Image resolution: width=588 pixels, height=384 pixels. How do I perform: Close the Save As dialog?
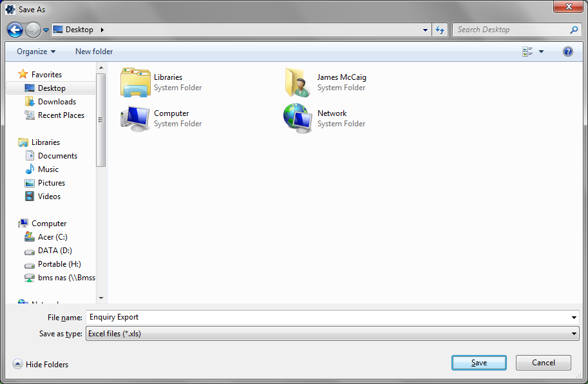tap(568, 6)
